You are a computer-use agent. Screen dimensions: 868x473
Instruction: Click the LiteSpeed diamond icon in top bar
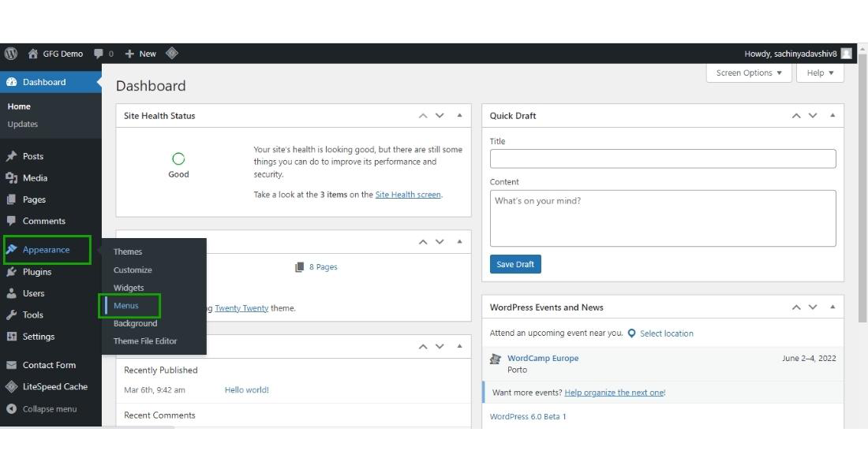(171, 53)
